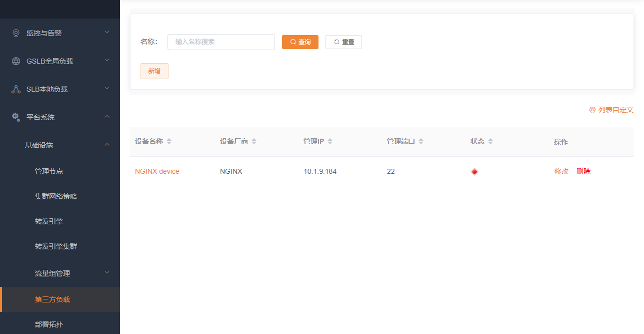Click the 新增 add button
This screenshot has width=644, height=334.
pos(154,71)
